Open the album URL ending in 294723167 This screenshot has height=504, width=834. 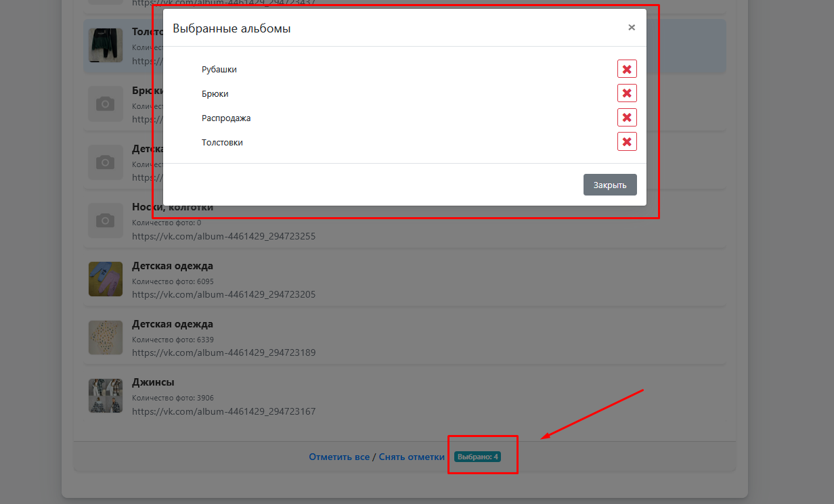click(x=223, y=411)
